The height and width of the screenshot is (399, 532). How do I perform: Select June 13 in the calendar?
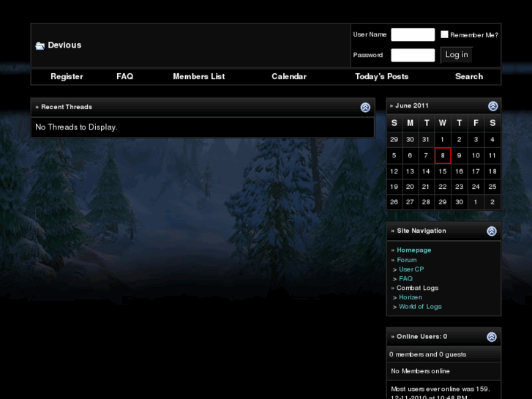point(411,171)
